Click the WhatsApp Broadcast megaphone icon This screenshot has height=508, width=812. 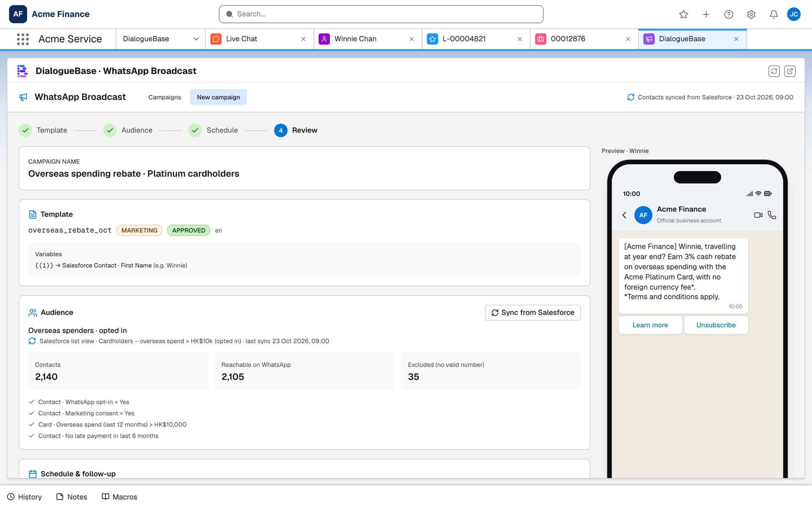(23, 97)
